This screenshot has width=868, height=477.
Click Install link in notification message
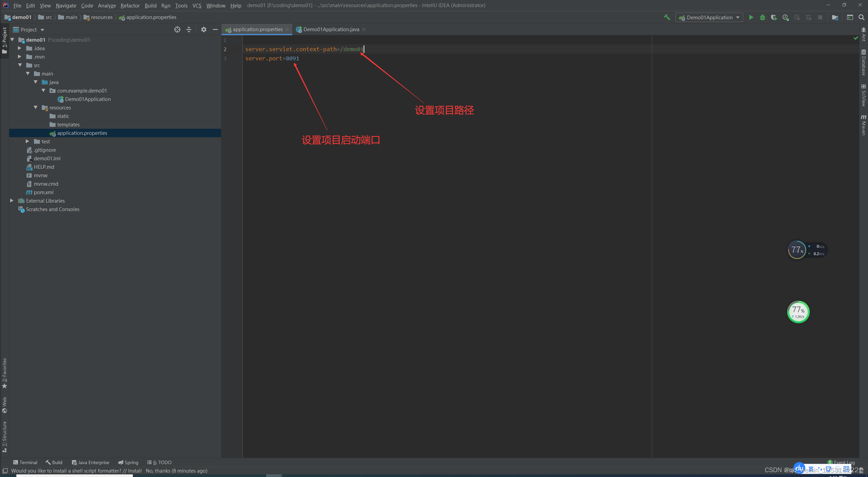[x=135, y=471]
